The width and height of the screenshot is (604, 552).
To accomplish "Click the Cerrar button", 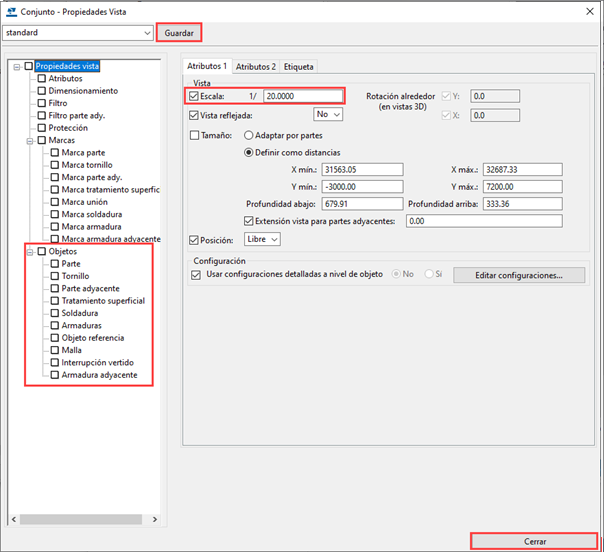I will [x=534, y=540].
